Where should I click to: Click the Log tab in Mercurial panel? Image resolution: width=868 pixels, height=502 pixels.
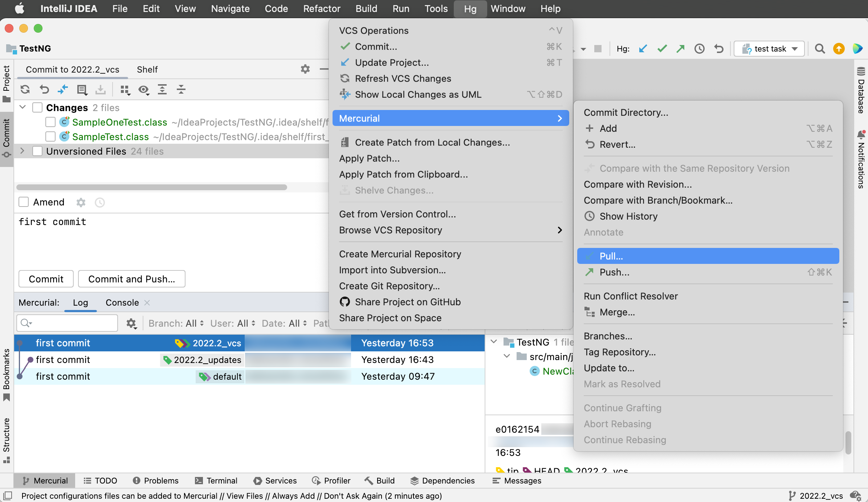[80, 302]
